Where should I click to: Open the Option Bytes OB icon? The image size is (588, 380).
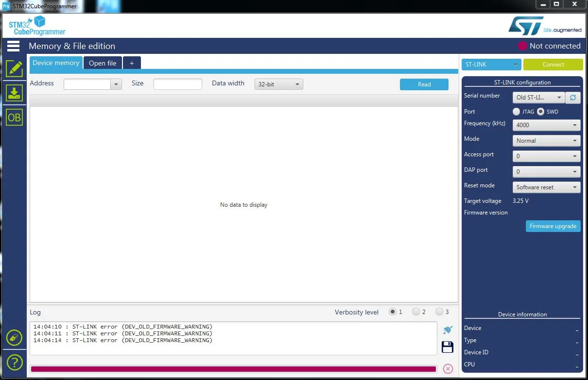[14, 117]
